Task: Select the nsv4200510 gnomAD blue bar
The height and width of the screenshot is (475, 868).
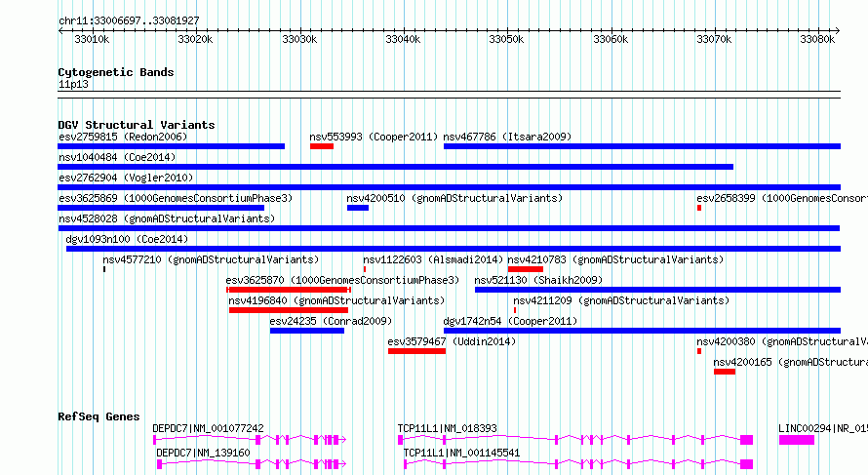Action: click(358, 208)
